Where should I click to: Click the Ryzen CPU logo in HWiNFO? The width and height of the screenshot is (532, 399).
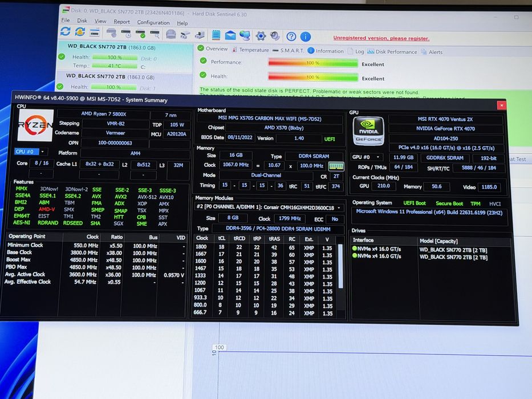coord(35,125)
